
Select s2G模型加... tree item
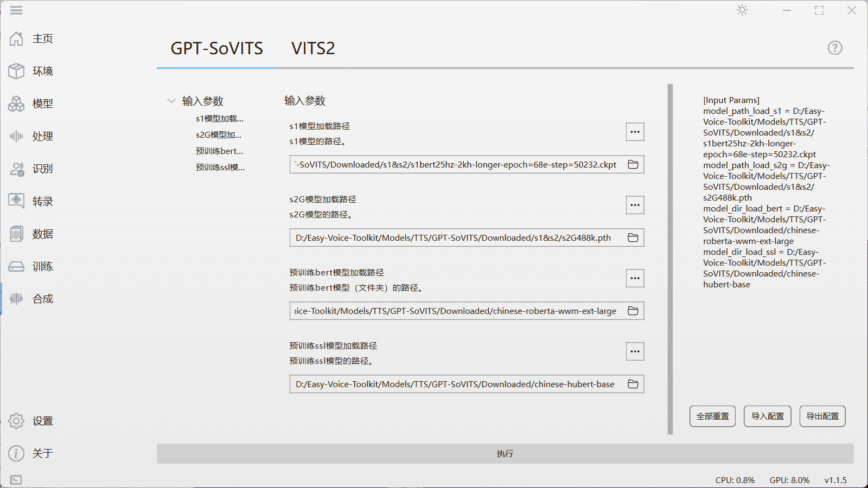(x=219, y=135)
